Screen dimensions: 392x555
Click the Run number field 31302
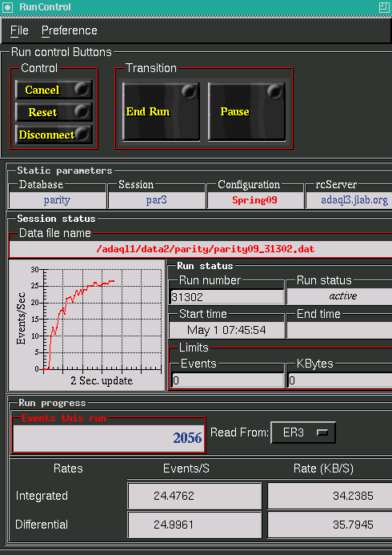point(227,297)
